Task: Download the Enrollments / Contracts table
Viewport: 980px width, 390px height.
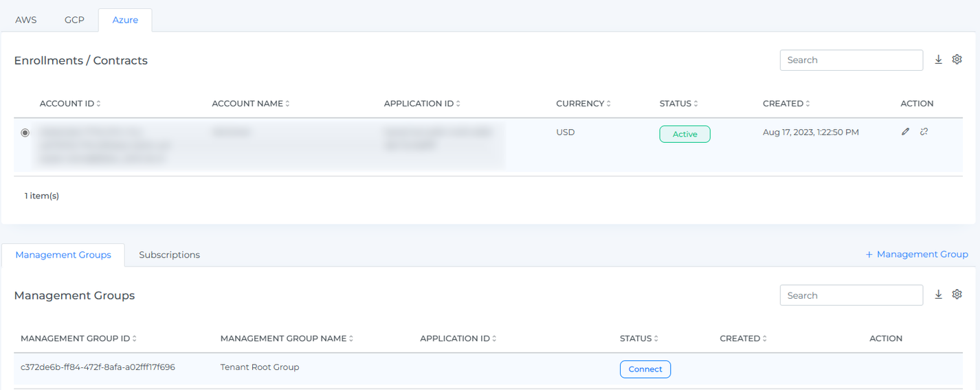Action: tap(938, 60)
